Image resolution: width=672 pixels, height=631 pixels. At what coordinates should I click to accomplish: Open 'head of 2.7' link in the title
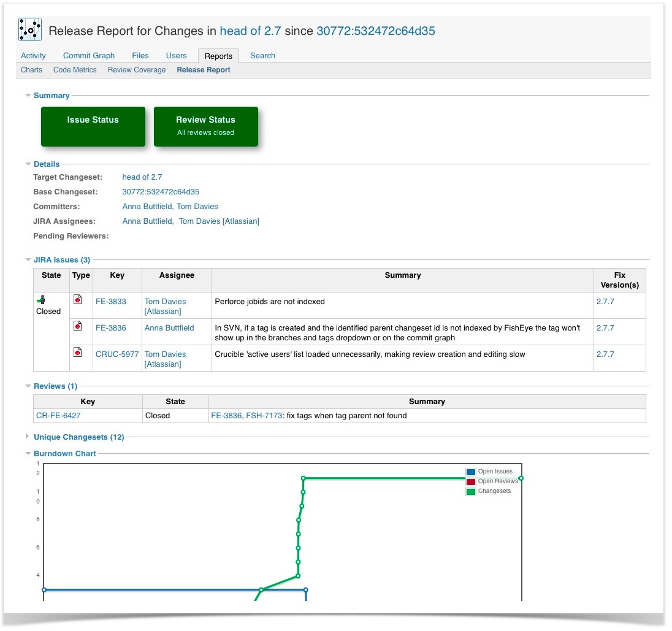point(250,31)
